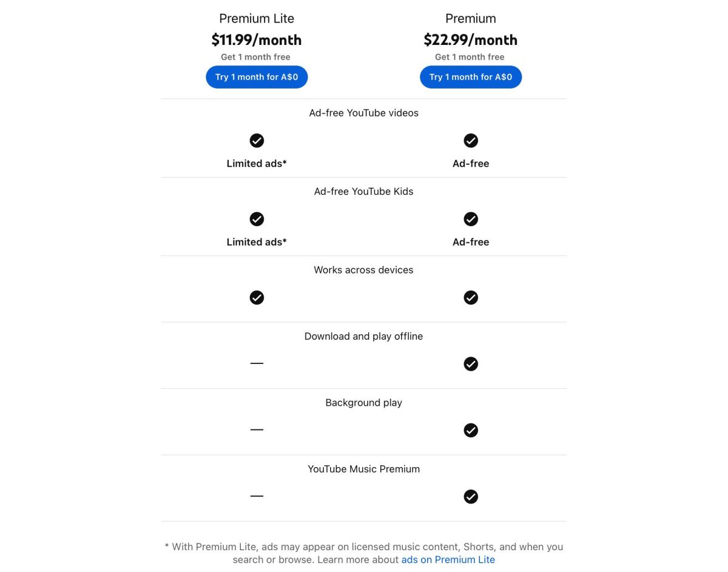Click the YouTube Music Premium checkmark icon
The height and width of the screenshot is (572, 728).
471,496
